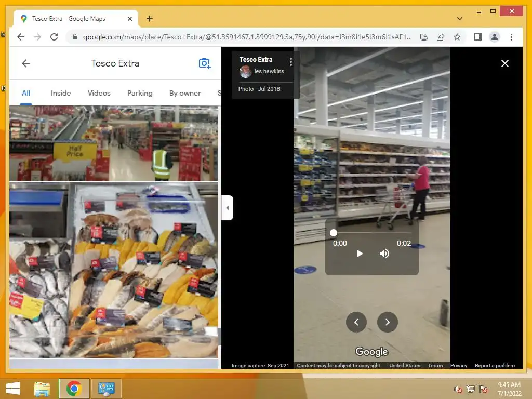Image resolution: width=532 pixels, height=399 pixels.
Task: Close the Tesco Extra browser tab
Action: click(129, 19)
